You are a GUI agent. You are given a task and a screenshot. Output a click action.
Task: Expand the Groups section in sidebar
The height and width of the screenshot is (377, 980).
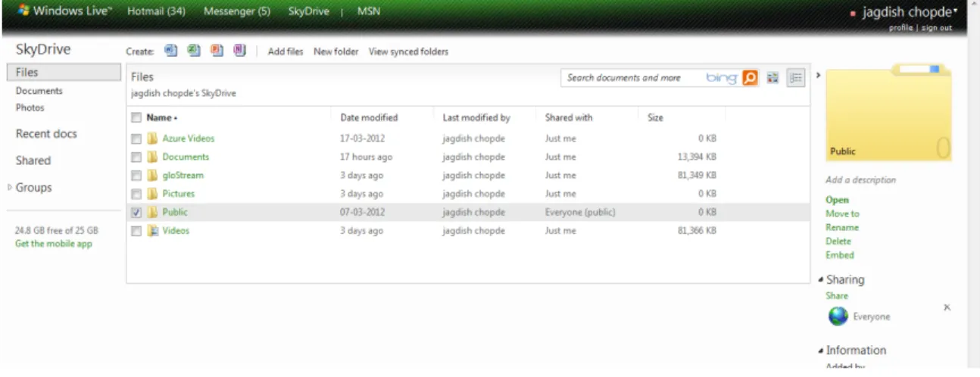(10, 187)
